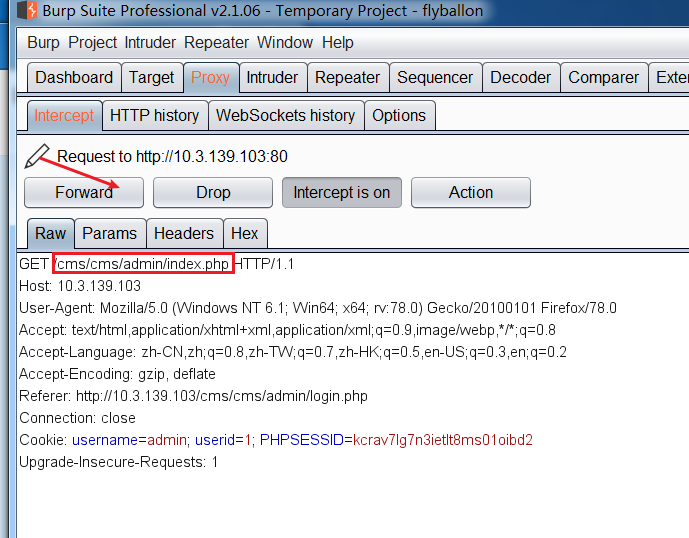This screenshot has height=538, width=689.
Task: Click the Accept: text/html header line
Action: click(287, 330)
